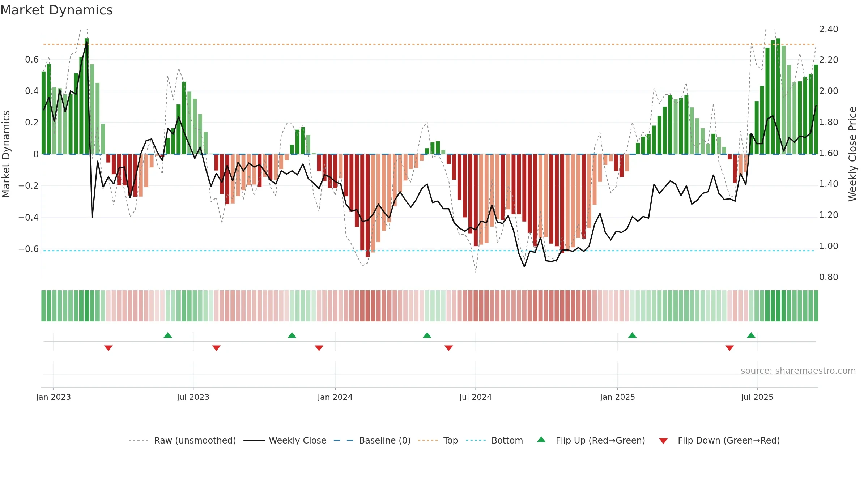Image resolution: width=868 pixels, height=488 pixels.
Task: Click the Market Dynamics chart title
Action: 56,10
